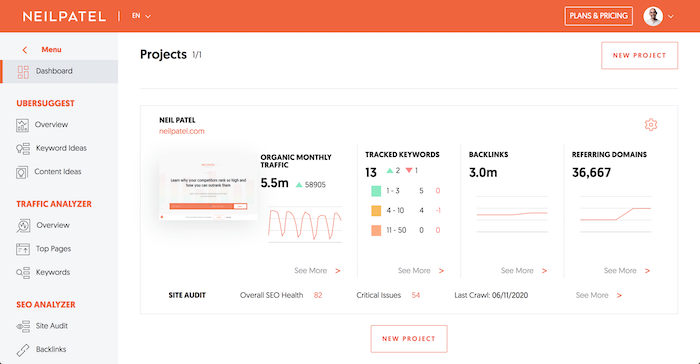Expand the EN language dropdown
The image size is (700, 364).
pyautogui.click(x=141, y=16)
